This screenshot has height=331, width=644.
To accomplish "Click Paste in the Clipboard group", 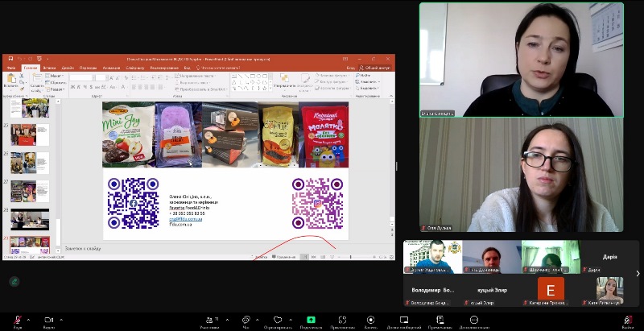I will [11, 81].
